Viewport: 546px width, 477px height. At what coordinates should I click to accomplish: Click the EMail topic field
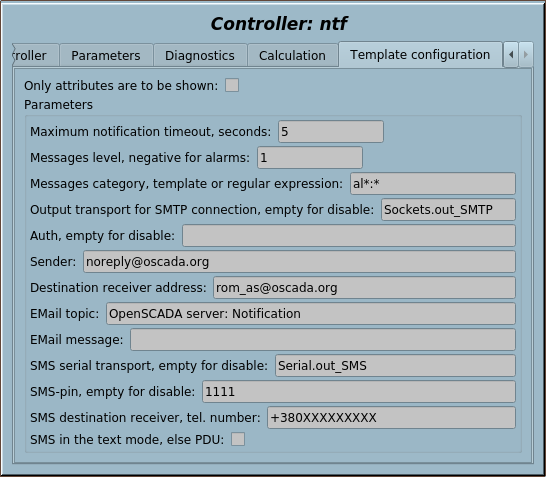click(311, 314)
